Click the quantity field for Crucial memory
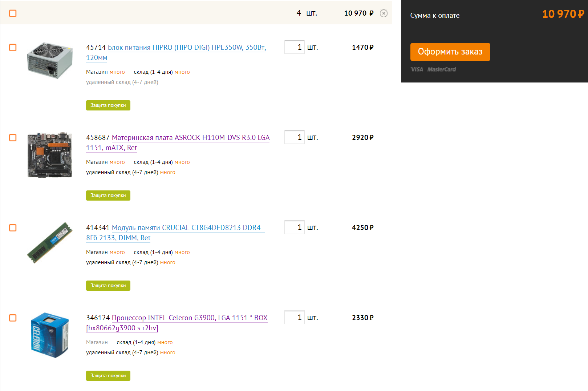 (x=294, y=227)
